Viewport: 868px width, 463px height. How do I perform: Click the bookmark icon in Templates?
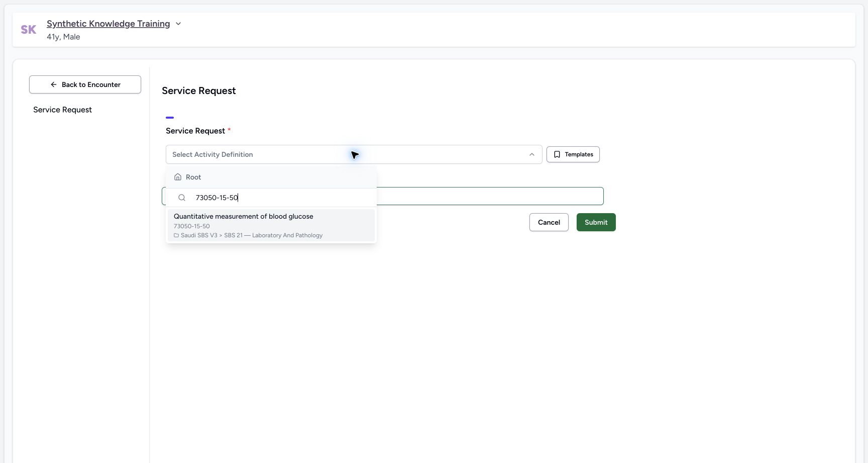[x=557, y=154]
